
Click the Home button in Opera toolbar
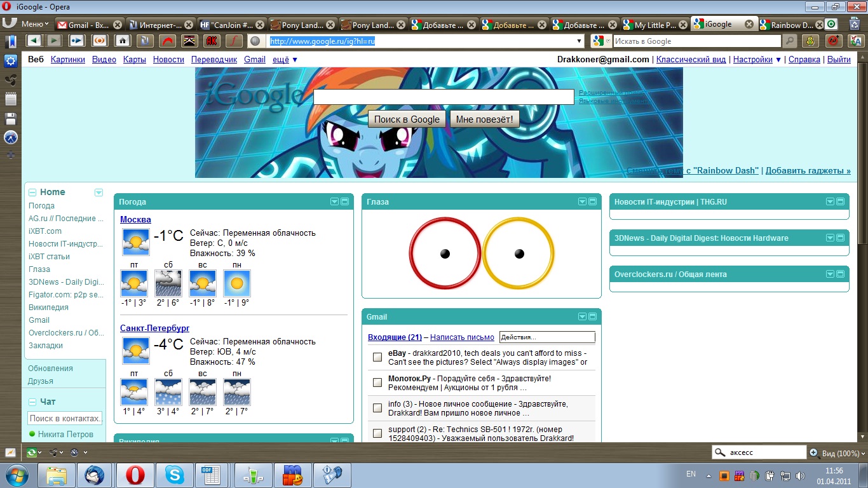pyautogui.click(x=123, y=41)
